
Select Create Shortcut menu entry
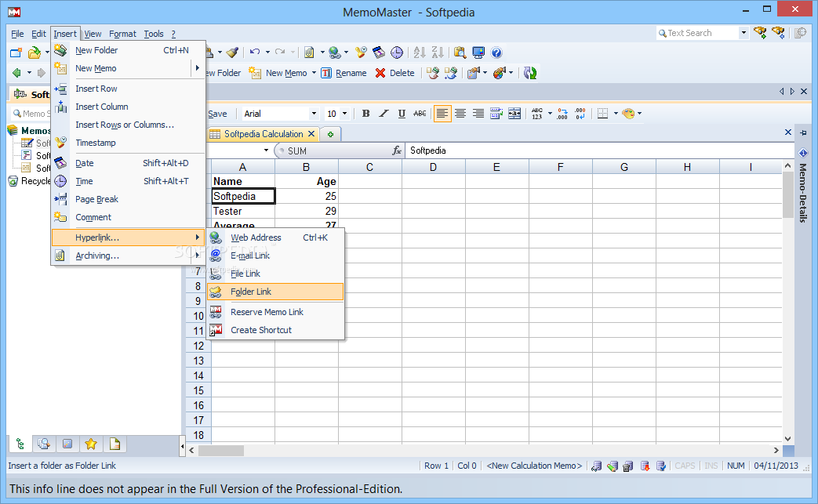275,331
